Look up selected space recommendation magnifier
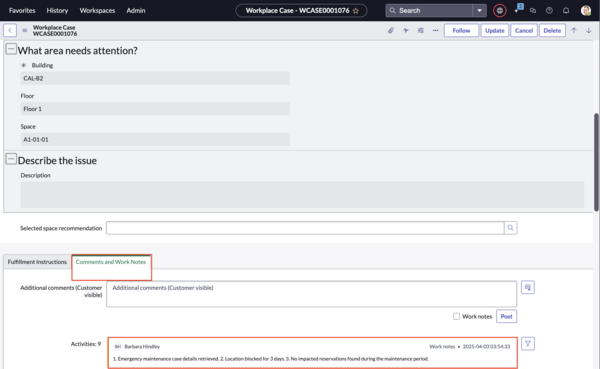This screenshot has width=600, height=369. point(510,228)
